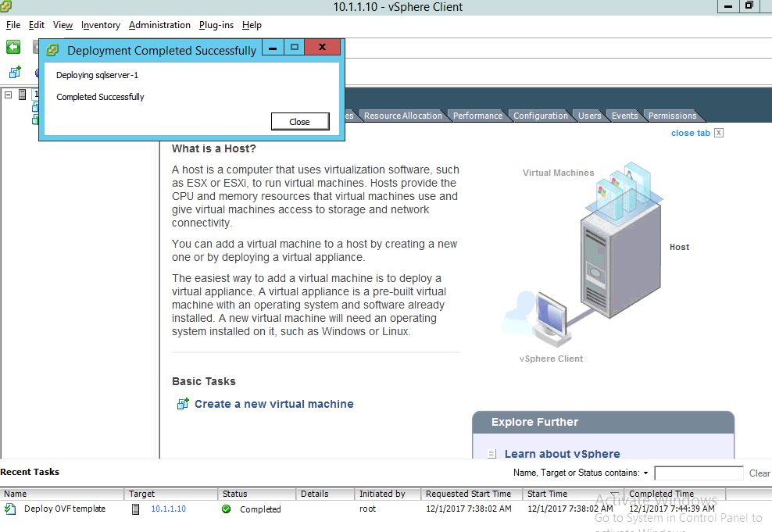This screenshot has height=532, width=772.
Task: Click the icon beside Create a new virtual machine
Action: pos(183,404)
